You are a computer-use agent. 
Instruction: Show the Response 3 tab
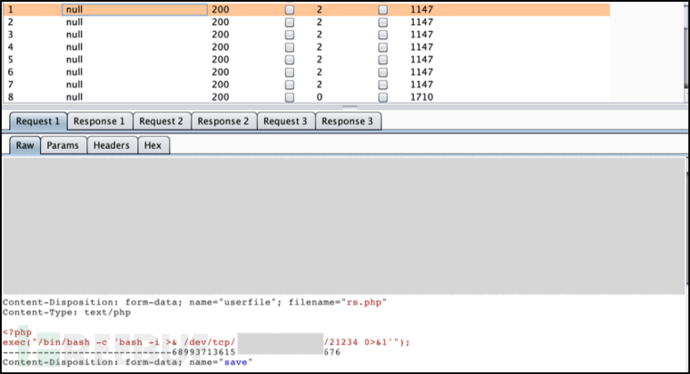click(347, 121)
